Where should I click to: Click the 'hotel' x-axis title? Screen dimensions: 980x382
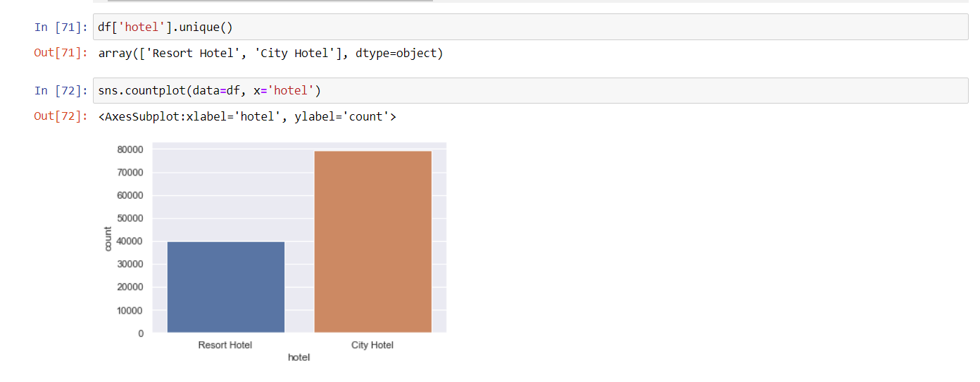click(x=299, y=358)
